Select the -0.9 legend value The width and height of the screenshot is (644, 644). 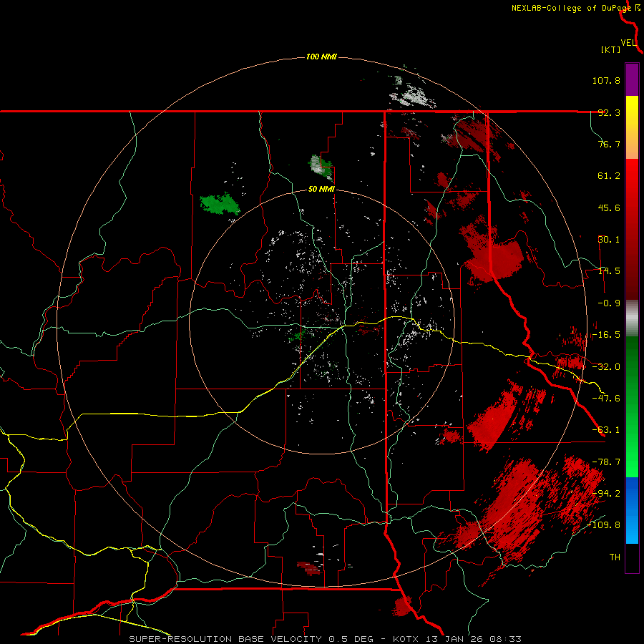coord(609,303)
